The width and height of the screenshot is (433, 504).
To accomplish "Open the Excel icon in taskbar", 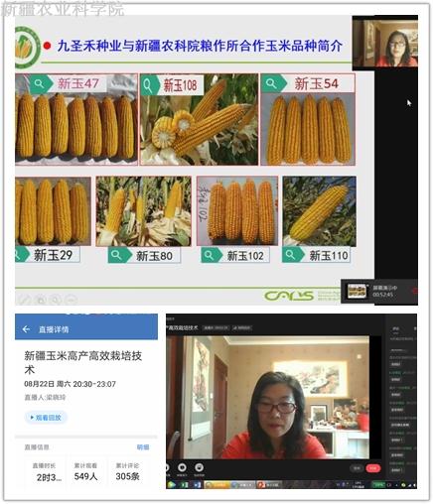I will click(185, 485).
